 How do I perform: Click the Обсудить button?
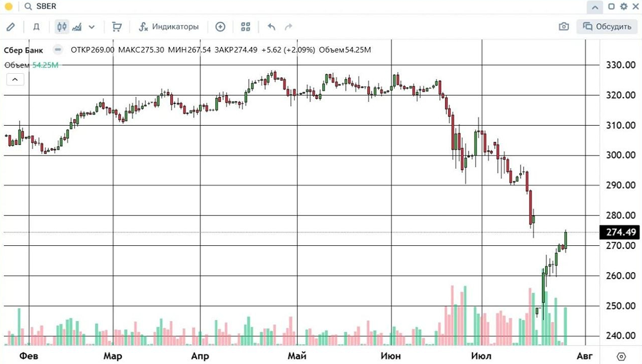click(607, 26)
